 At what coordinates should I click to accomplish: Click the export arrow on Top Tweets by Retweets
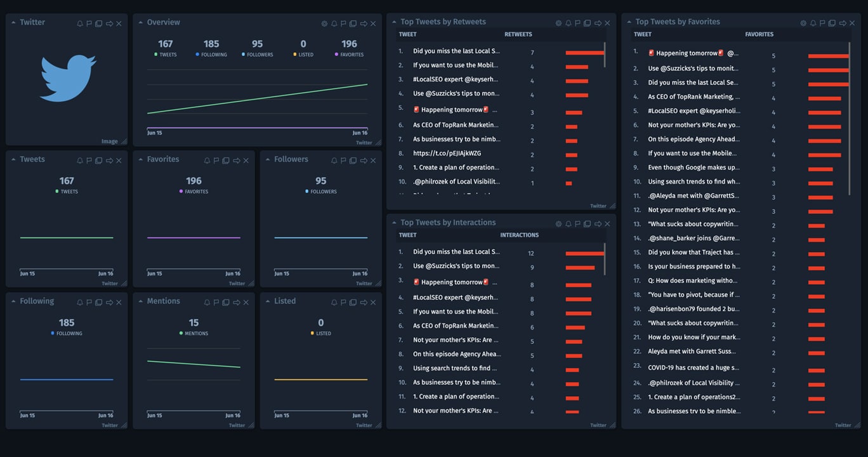pos(598,23)
